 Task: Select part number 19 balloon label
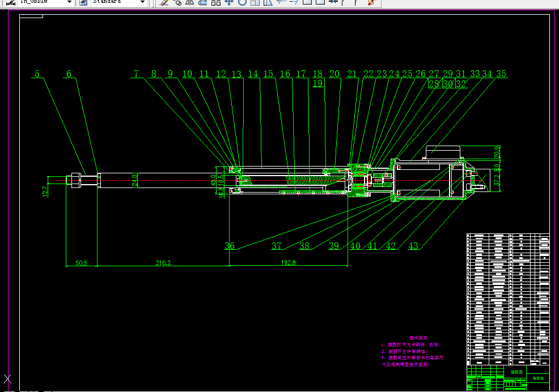(x=317, y=83)
